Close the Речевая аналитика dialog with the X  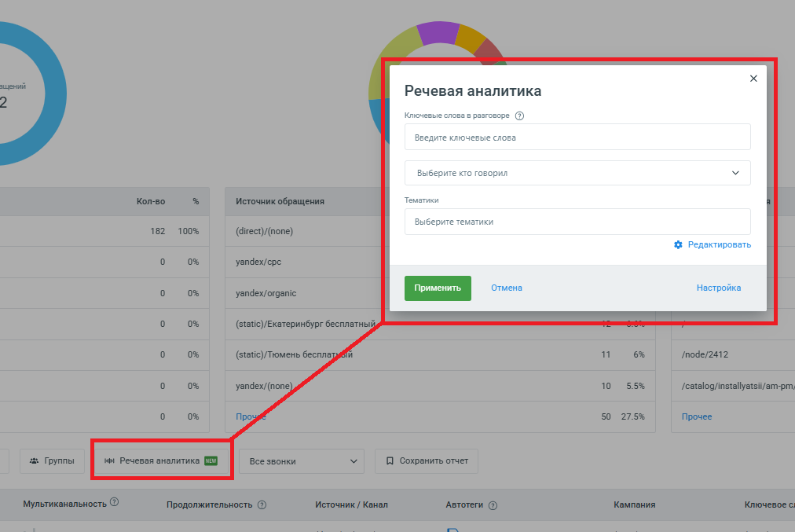753,78
